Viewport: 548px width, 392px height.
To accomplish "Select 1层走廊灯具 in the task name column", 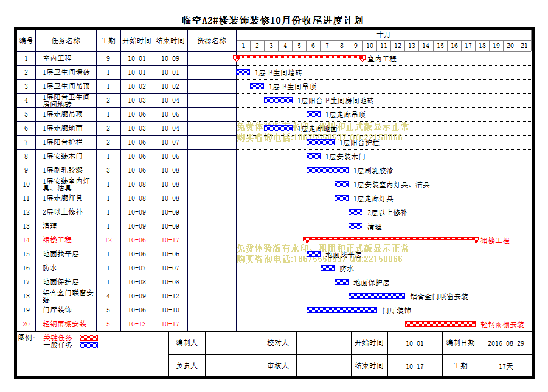I will (63, 198).
